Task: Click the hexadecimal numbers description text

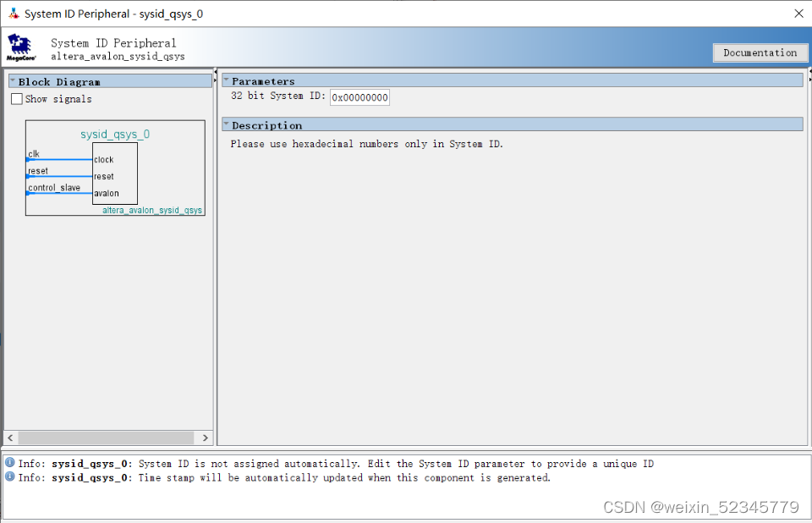Action: tap(366, 144)
